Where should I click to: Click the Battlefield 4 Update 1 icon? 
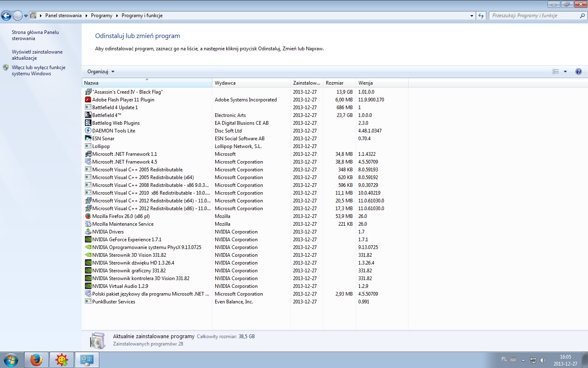tap(88, 108)
